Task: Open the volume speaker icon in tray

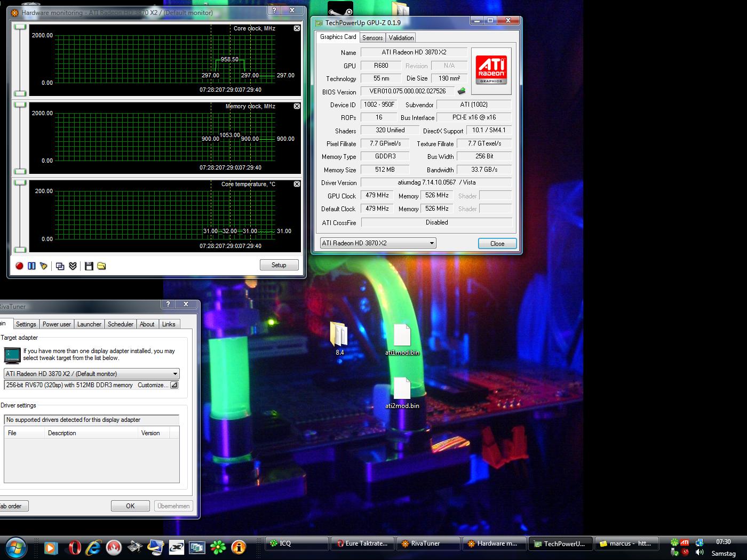Action: 700,553
